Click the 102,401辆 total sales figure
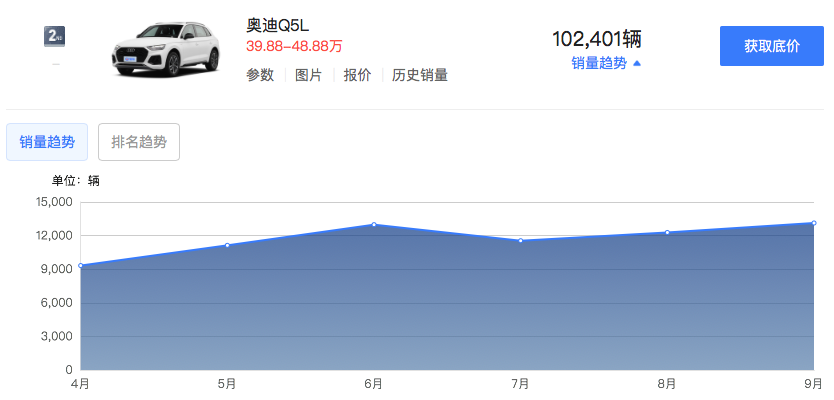Image resolution: width=834 pixels, height=400 pixels. coord(596,39)
